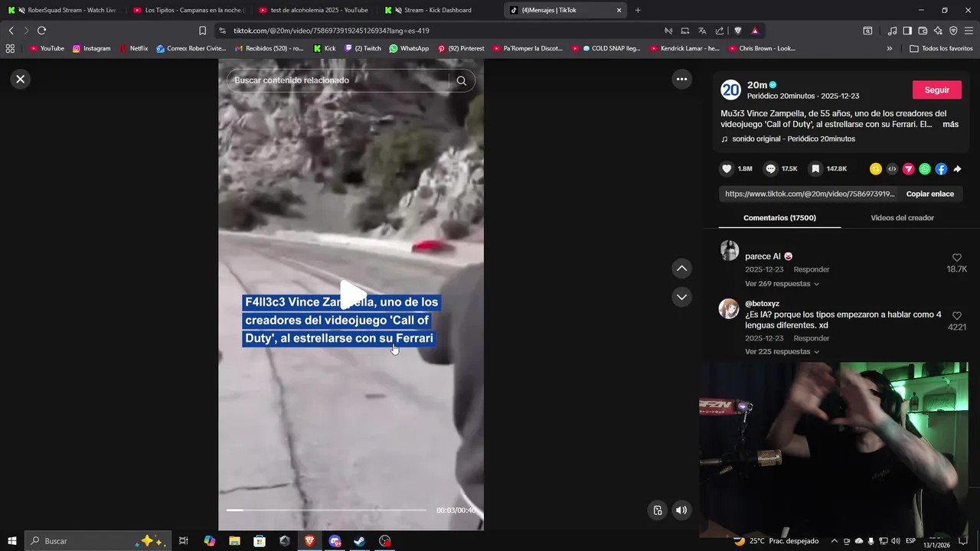Translate the page icon
The height and width of the screenshot is (551, 980).
click(x=702, y=31)
